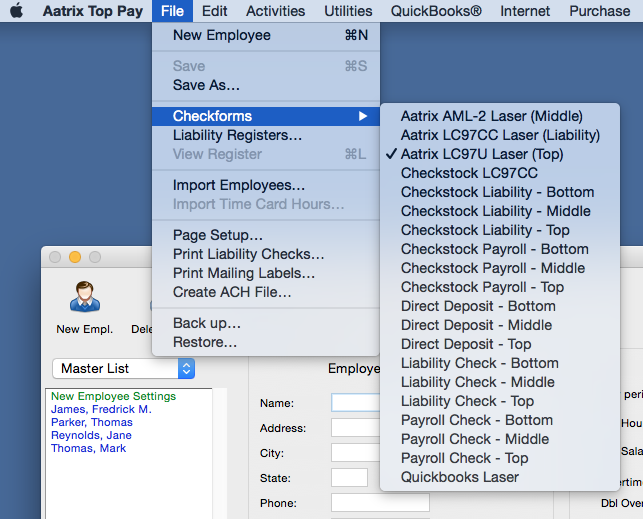Choose Payroll Check - Top
This screenshot has width=643, height=519.
(500, 458)
